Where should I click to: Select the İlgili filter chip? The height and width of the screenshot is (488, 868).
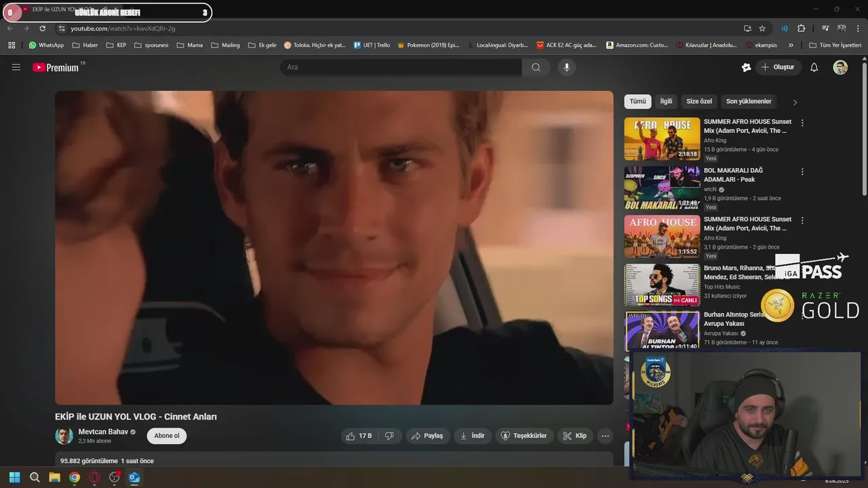[x=666, y=102]
